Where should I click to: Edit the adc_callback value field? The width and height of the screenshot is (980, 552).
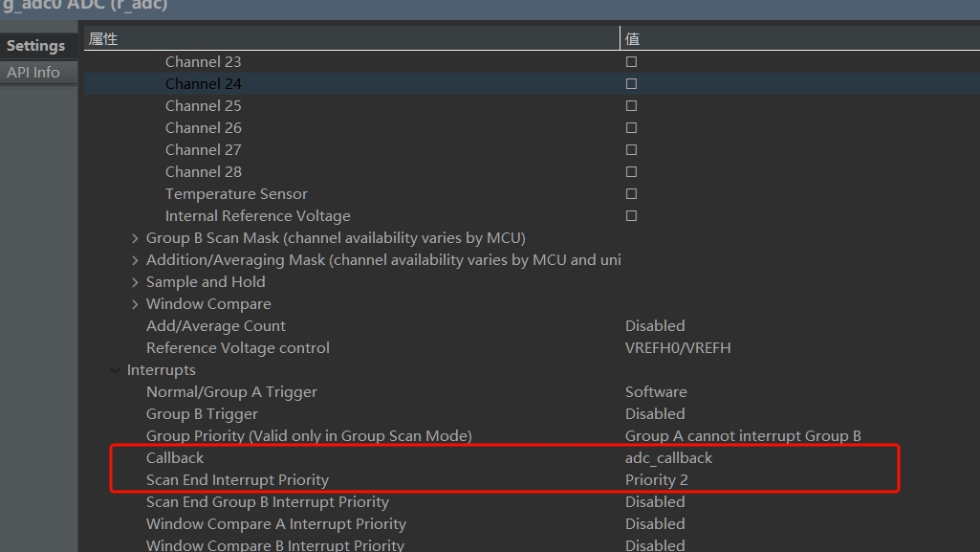(669, 458)
